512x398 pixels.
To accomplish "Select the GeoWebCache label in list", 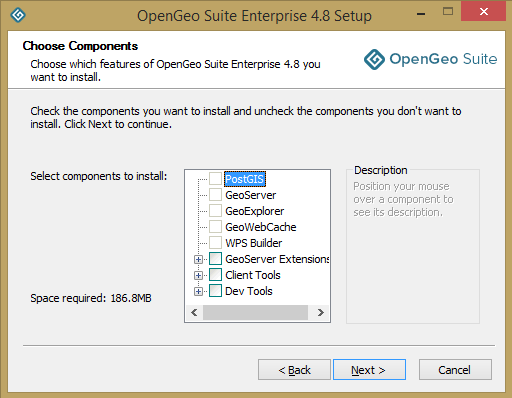I will (x=261, y=227).
